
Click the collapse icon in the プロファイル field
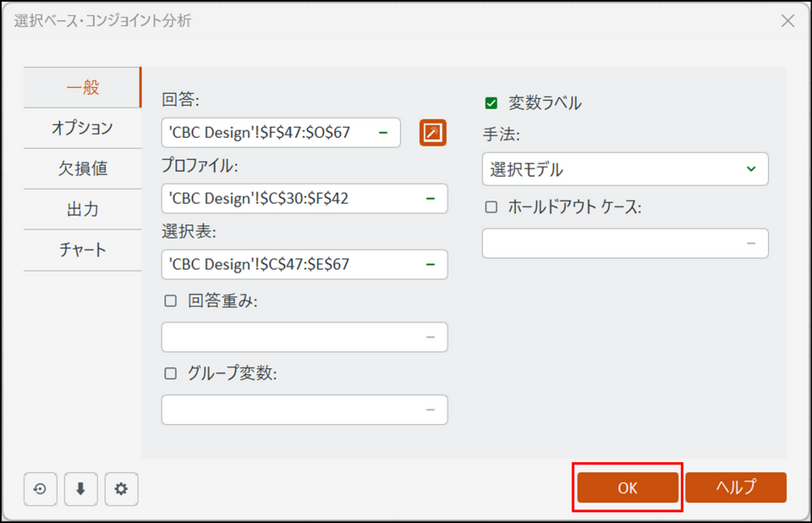point(430,198)
